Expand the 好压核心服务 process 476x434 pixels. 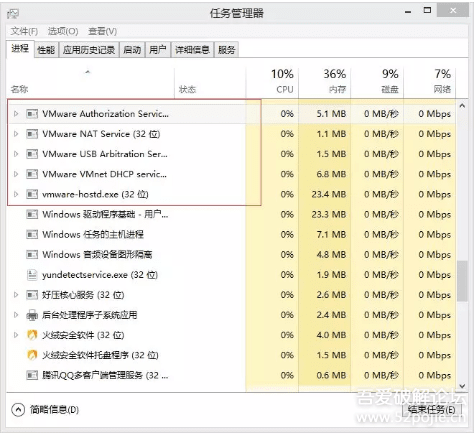[x=16, y=295]
